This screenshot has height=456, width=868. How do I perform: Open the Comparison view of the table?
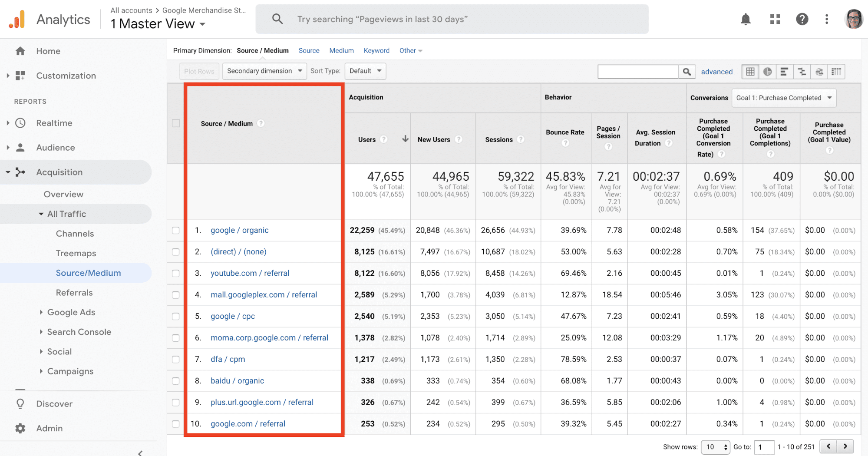point(802,71)
